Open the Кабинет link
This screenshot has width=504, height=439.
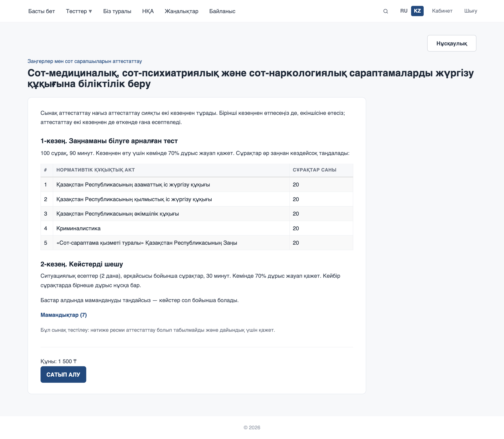(x=442, y=11)
